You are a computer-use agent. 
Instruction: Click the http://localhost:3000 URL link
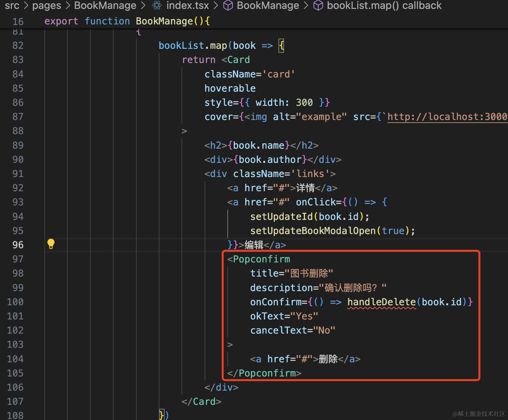point(447,117)
